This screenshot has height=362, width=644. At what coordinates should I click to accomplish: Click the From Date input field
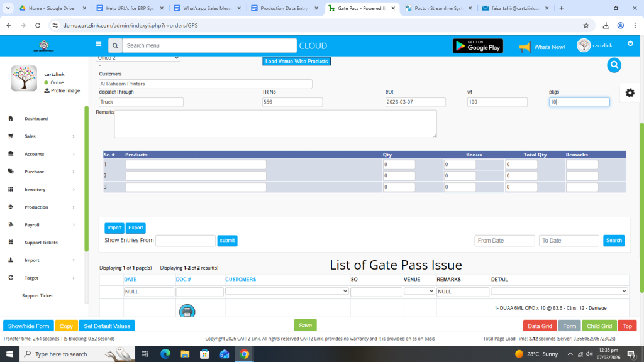pyautogui.click(x=504, y=241)
